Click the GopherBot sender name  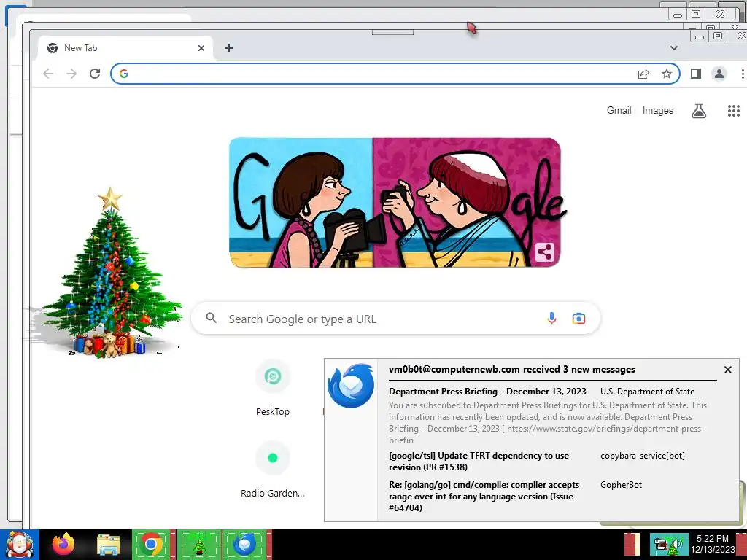click(x=621, y=485)
